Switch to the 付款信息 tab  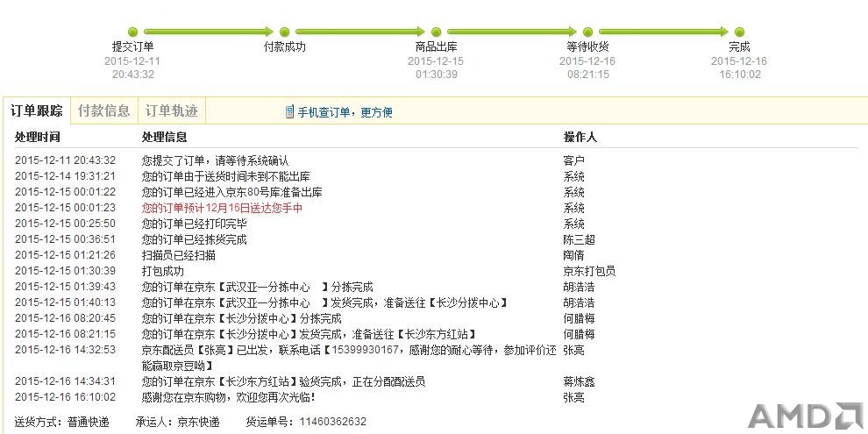pos(104,110)
